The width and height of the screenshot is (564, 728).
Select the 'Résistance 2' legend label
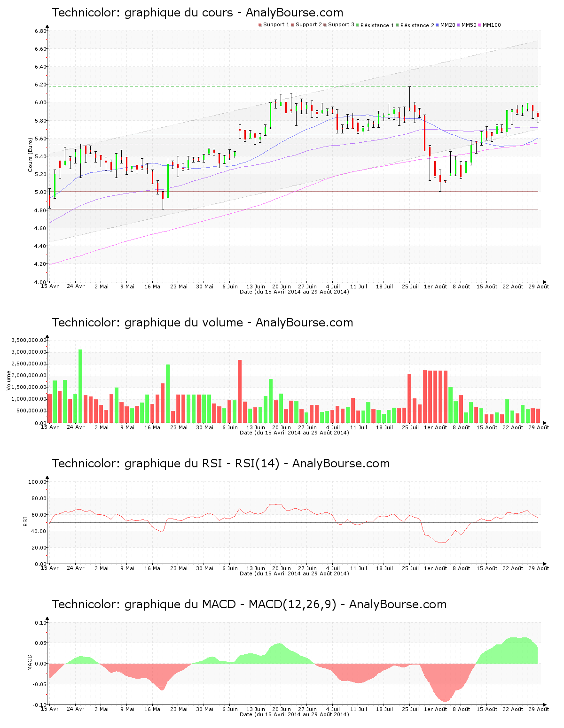point(417,25)
